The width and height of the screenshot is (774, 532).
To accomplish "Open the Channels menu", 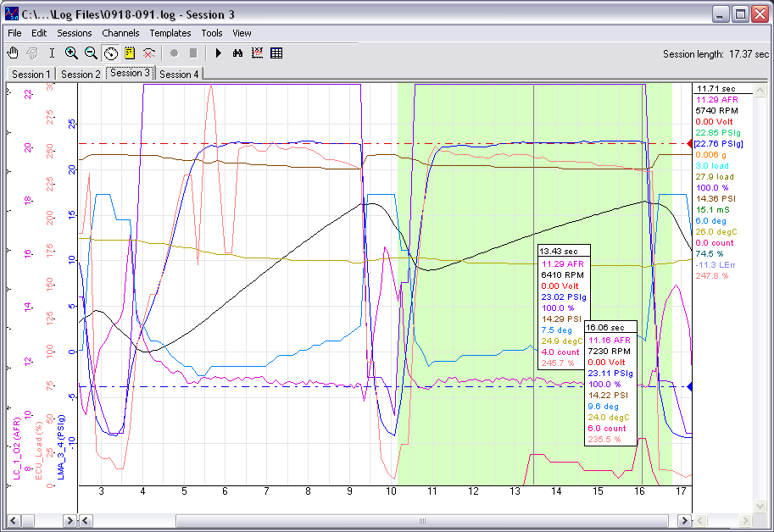I will [x=120, y=33].
